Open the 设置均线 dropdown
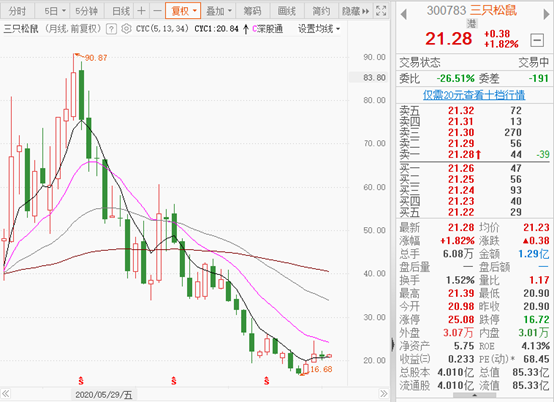 (x=319, y=29)
